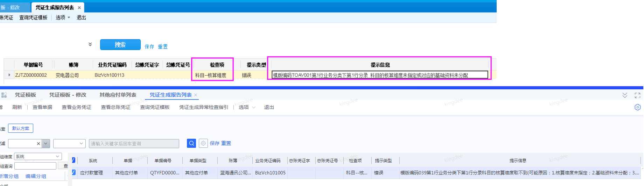Clear the filter field with X icon
644x186 pixels.
pyautogui.click(x=38, y=144)
